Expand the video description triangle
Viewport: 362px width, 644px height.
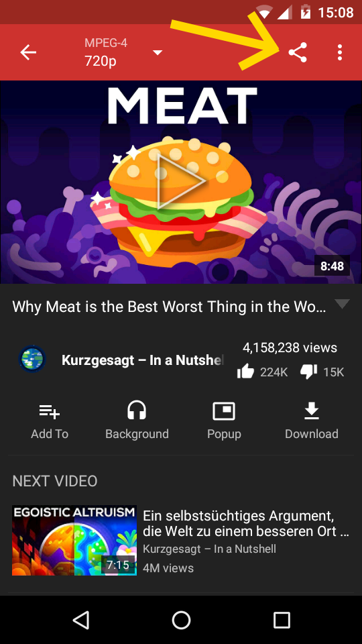[x=342, y=304]
